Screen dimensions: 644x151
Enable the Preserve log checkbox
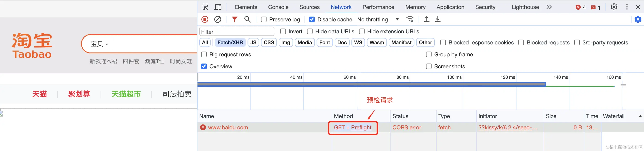click(x=264, y=20)
